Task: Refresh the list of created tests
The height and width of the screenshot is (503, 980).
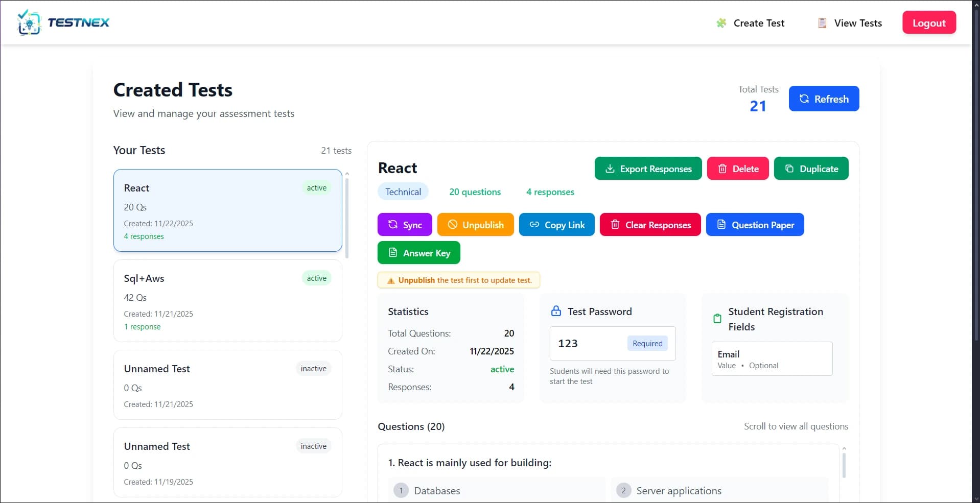Action: [x=824, y=99]
